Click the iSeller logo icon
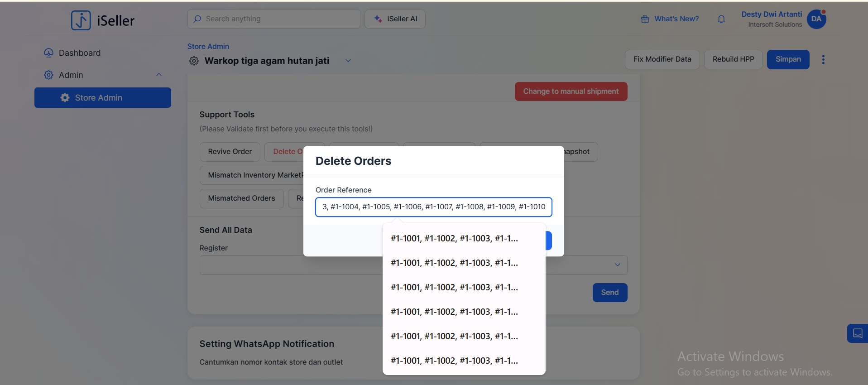This screenshot has width=868, height=385. tap(81, 20)
